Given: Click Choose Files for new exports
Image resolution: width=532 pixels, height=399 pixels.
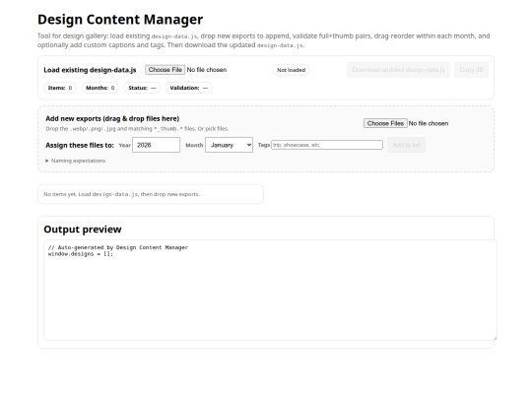Looking at the screenshot, I should point(385,123).
